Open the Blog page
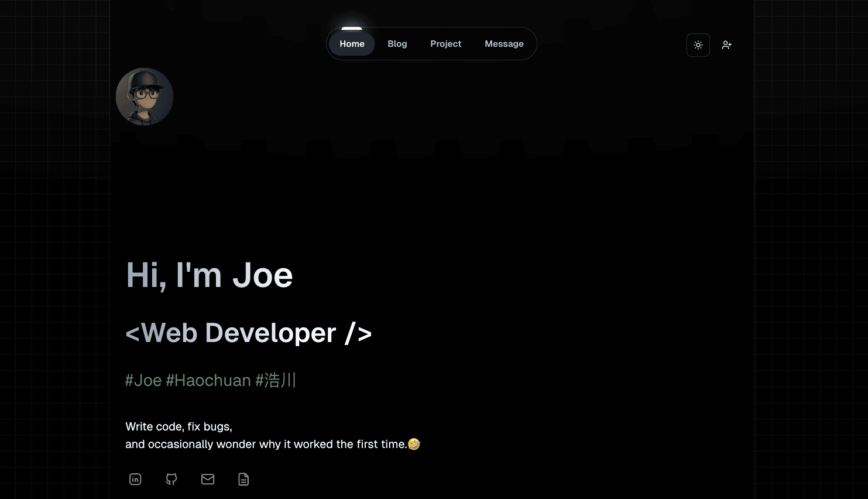The width and height of the screenshot is (868, 499). 397,44
